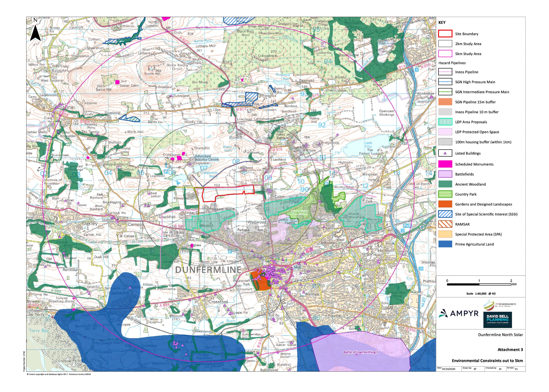Viewport: 549px width, 392px height.
Task: Click the Battle of Inverkeithing II label
Action: point(360,352)
